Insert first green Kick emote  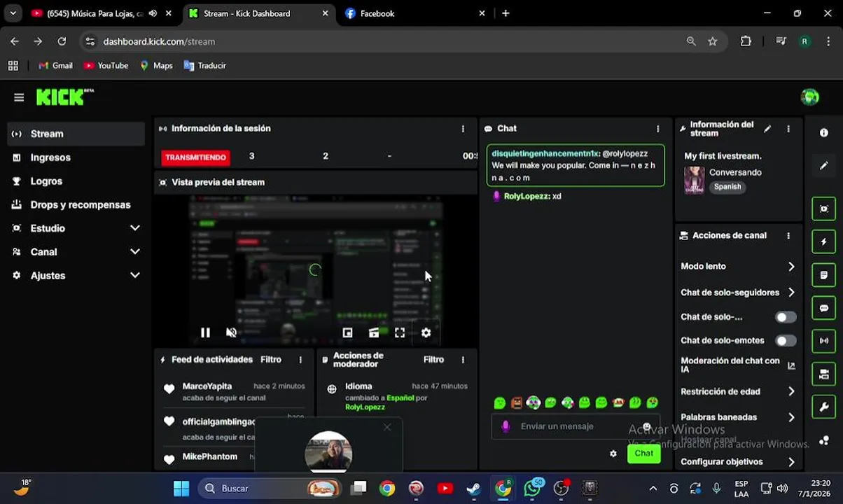499,402
